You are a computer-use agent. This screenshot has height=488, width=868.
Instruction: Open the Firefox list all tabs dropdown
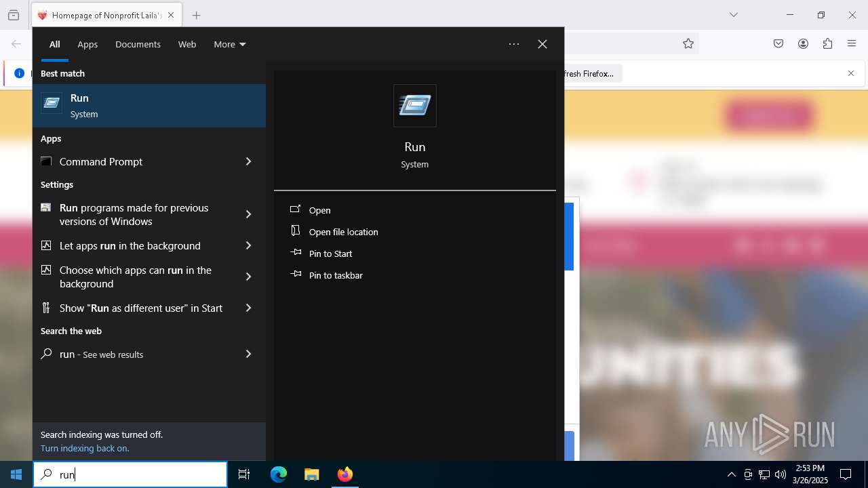coord(734,15)
